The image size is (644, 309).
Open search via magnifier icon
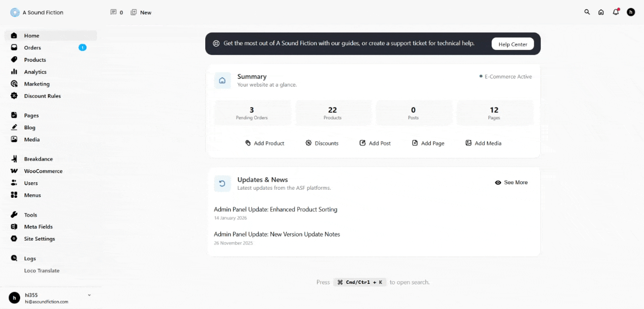click(587, 12)
